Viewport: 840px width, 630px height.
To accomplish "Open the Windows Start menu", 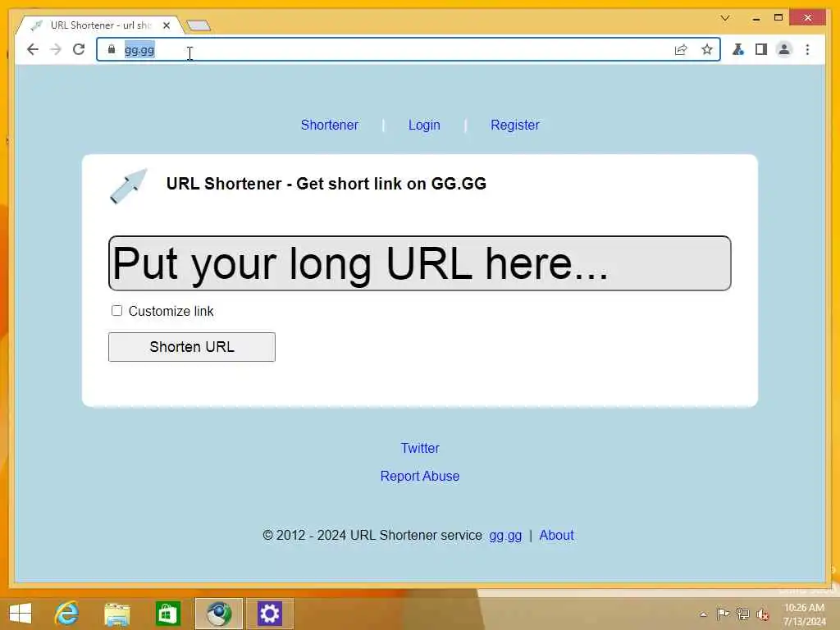I will pyautogui.click(x=21, y=614).
